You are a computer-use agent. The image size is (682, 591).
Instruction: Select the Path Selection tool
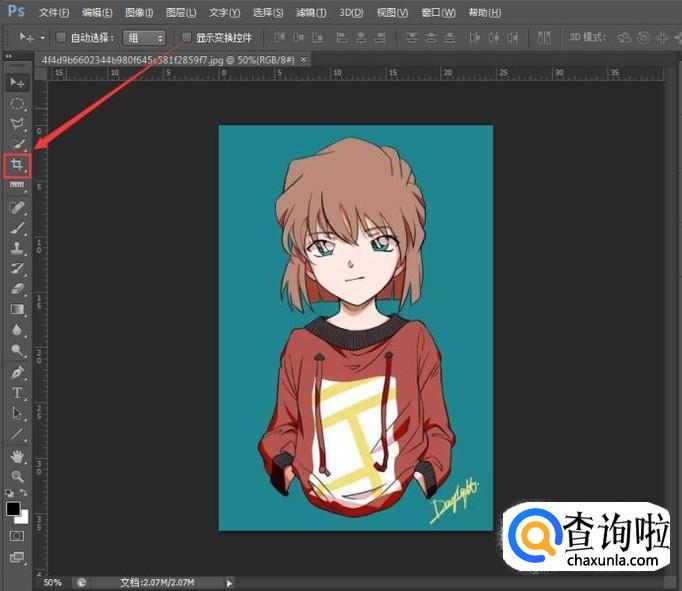17,413
